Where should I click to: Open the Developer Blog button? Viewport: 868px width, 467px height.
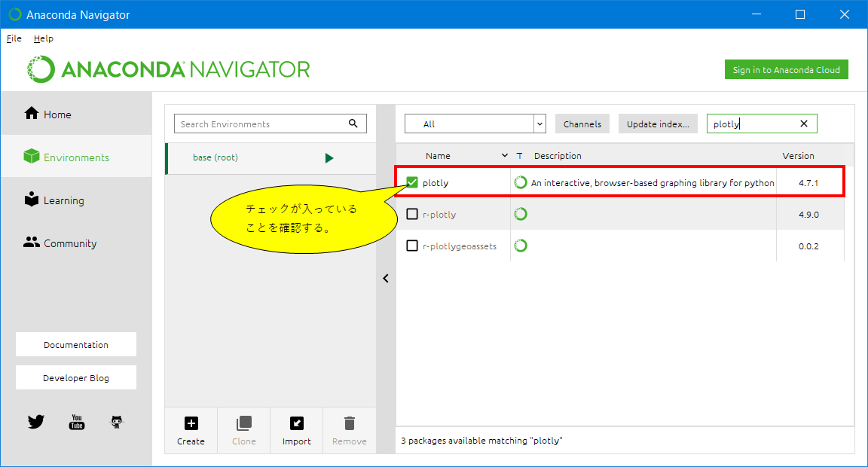pyautogui.click(x=76, y=378)
